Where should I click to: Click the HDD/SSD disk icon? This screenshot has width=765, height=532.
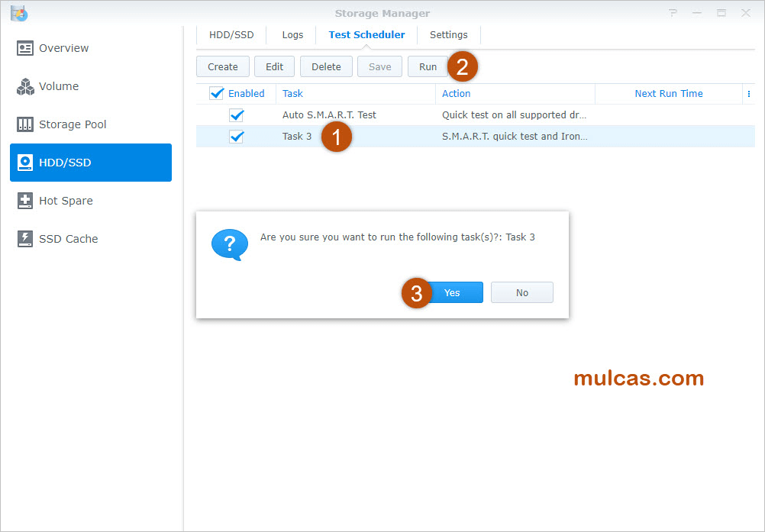(x=25, y=163)
